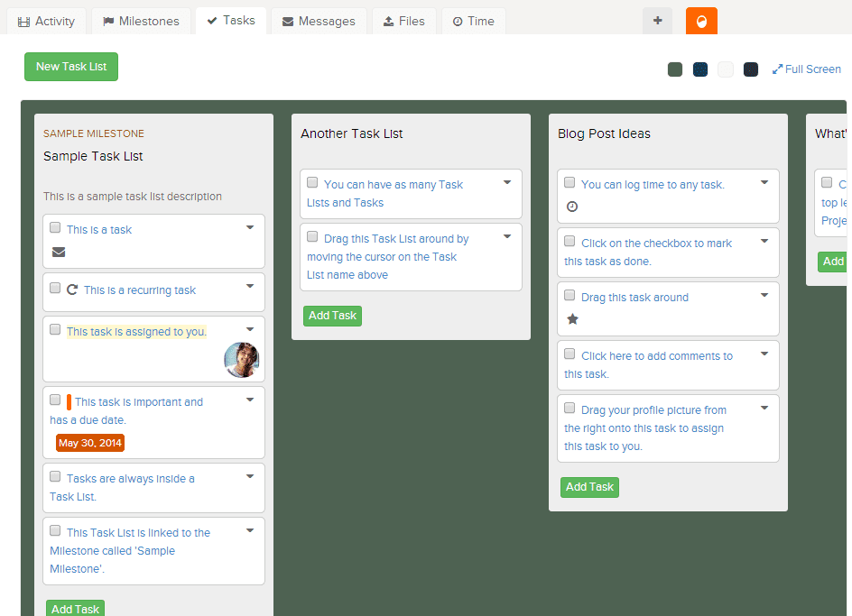Click the clock icon under log time task
Screen dimensions: 852x616
571,207
